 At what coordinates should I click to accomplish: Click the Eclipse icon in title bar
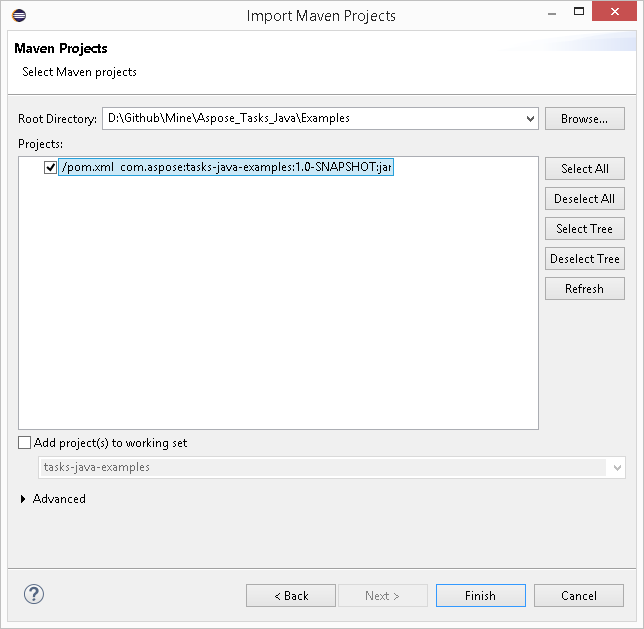[x=19, y=15]
